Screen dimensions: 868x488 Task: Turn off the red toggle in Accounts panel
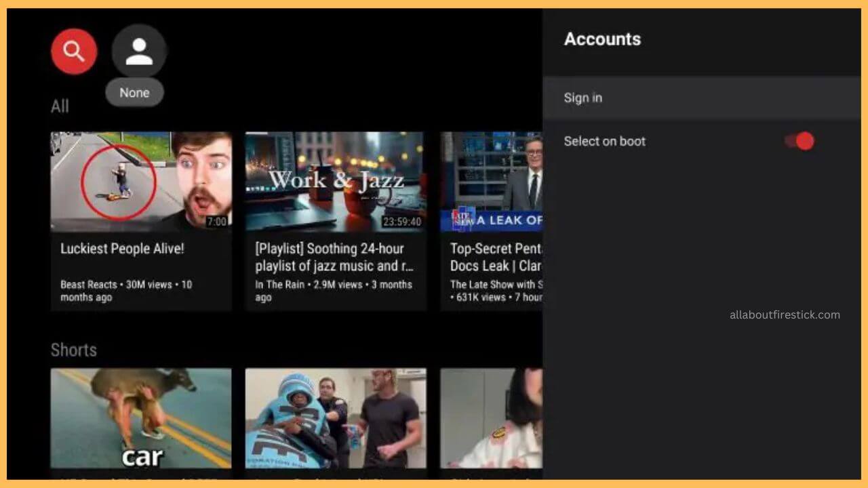pyautogui.click(x=798, y=141)
